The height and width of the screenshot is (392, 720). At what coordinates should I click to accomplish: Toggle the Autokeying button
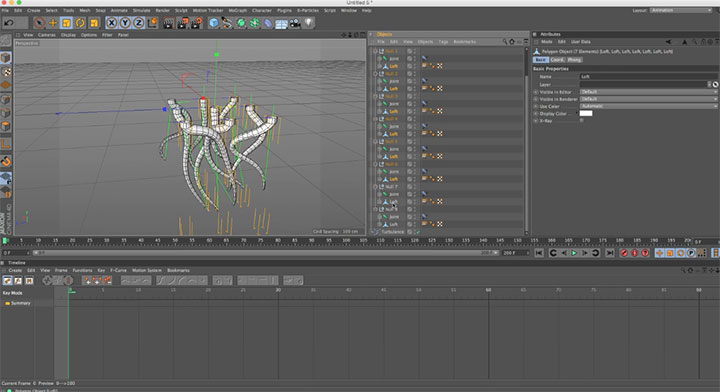coord(635,253)
